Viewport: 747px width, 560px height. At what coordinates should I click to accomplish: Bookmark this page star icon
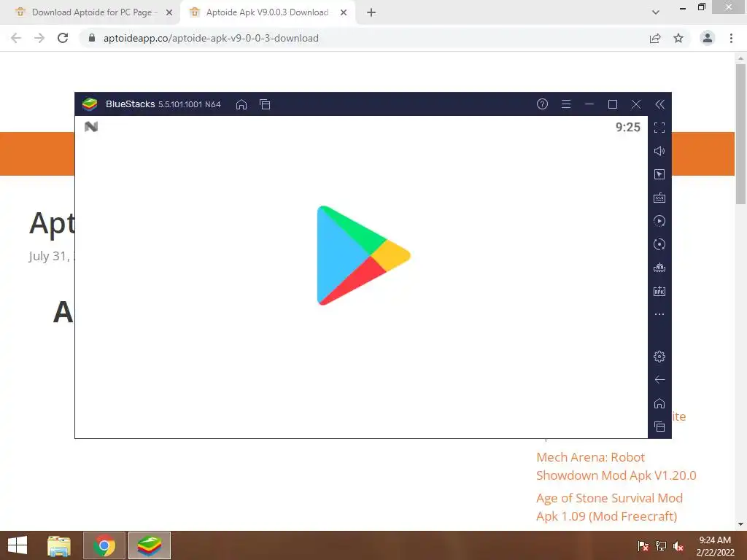tap(678, 38)
